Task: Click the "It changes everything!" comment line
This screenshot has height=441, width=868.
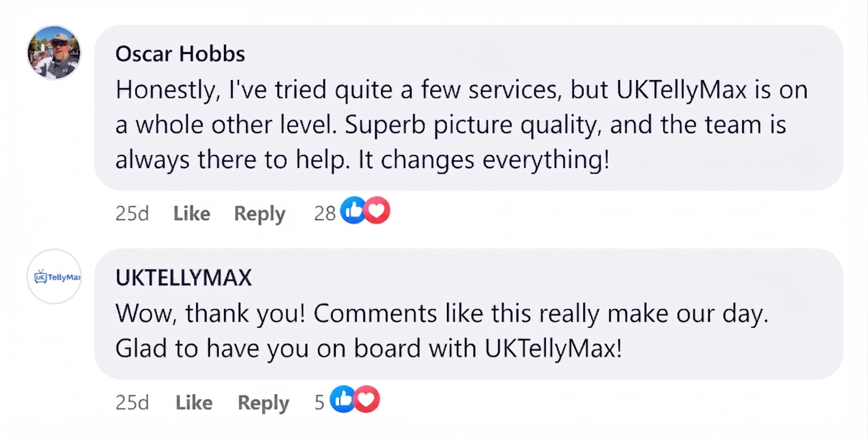Action: 484,159
